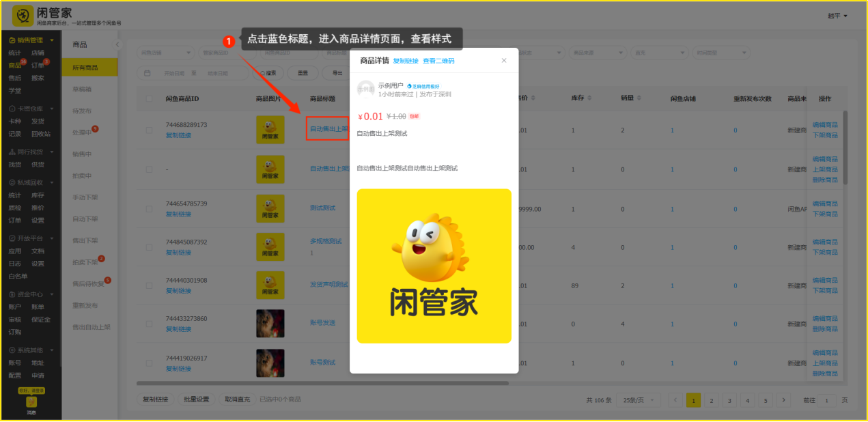The height and width of the screenshot is (422, 868).
Task: Check the row checkbox for product 744845087392
Action: tap(150, 247)
